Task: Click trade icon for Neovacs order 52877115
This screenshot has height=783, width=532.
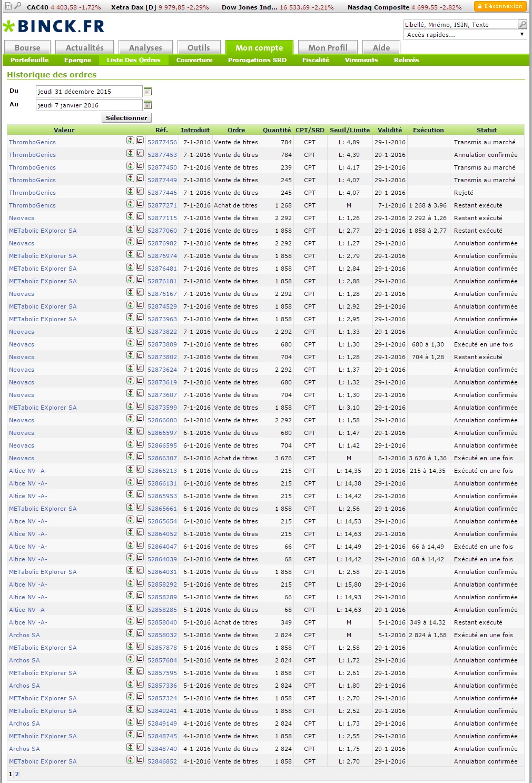Action: [130, 216]
